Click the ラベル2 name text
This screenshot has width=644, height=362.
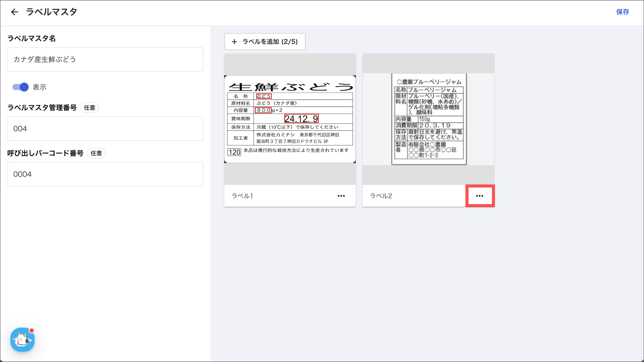[381, 196]
